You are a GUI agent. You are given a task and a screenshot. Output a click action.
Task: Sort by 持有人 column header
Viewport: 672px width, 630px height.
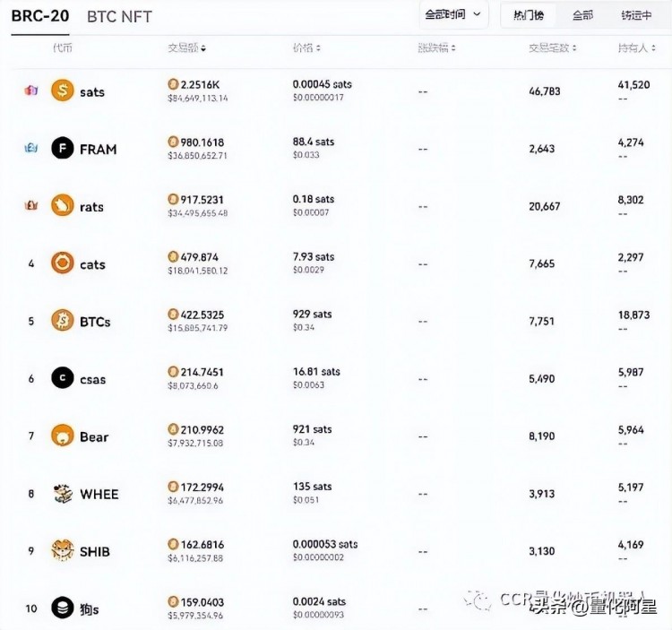[636, 47]
